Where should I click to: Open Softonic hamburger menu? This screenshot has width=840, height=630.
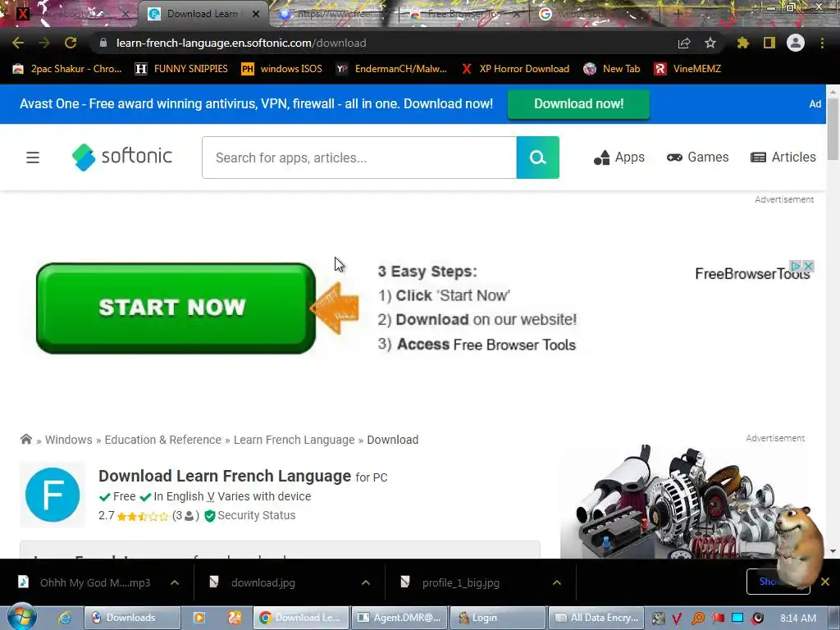click(x=33, y=157)
